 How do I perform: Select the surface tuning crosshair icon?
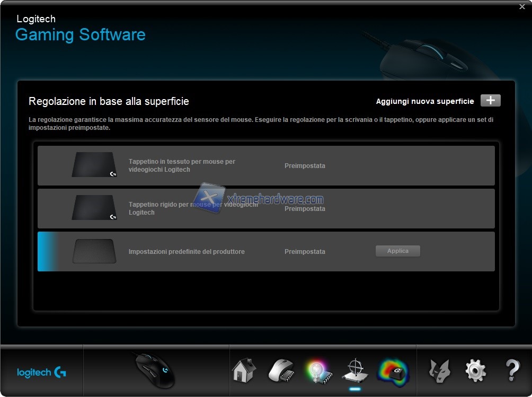click(354, 370)
